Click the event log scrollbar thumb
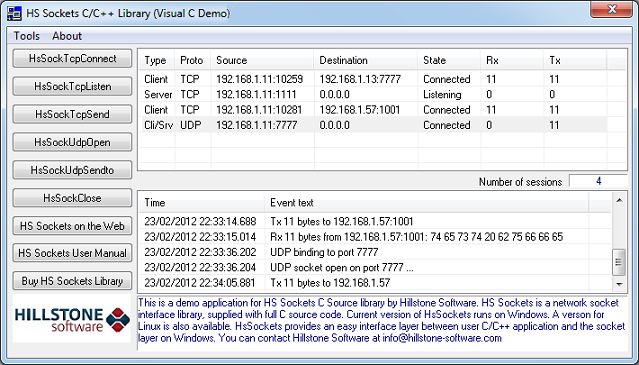Image resolution: width=639 pixels, height=365 pixels. tap(619, 262)
